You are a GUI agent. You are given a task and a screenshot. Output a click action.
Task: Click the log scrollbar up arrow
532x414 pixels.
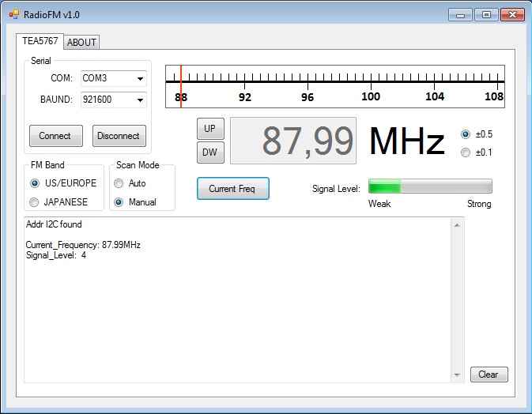(x=457, y=225)
